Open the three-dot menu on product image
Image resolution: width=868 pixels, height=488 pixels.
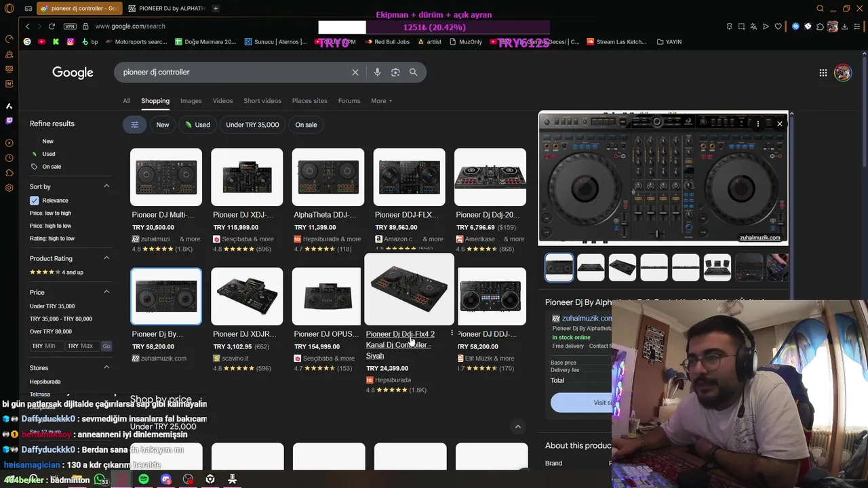point(757,124)
